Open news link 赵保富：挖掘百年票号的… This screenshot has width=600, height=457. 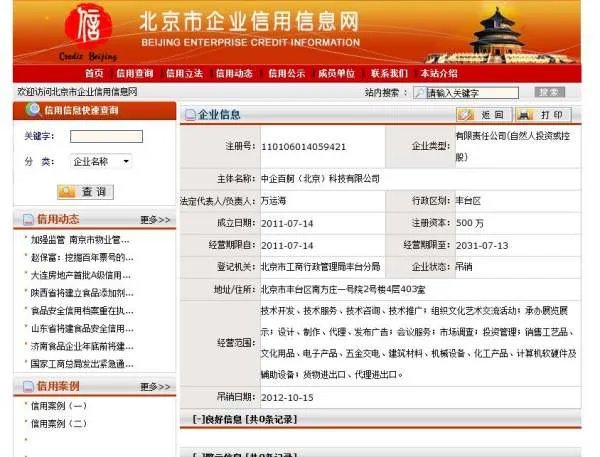click(82, 258)
